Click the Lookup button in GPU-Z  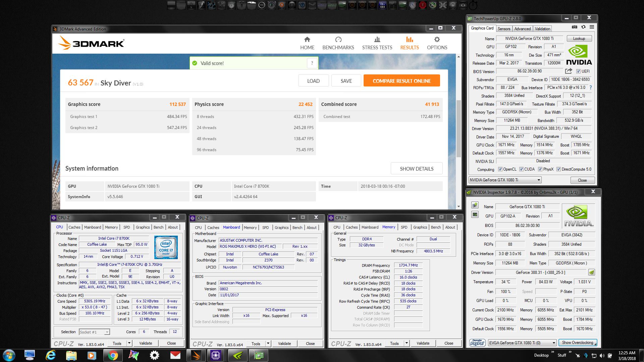click(x=579, y=39)
